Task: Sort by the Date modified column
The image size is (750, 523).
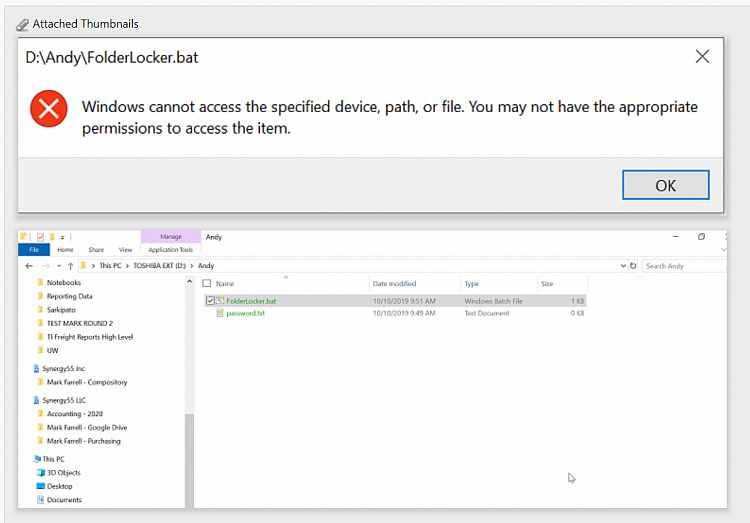Action: tap(394, 283)
